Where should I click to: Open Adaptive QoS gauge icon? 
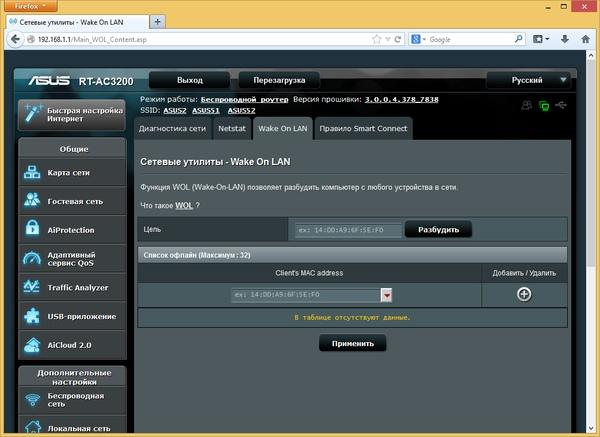[32, 258]
